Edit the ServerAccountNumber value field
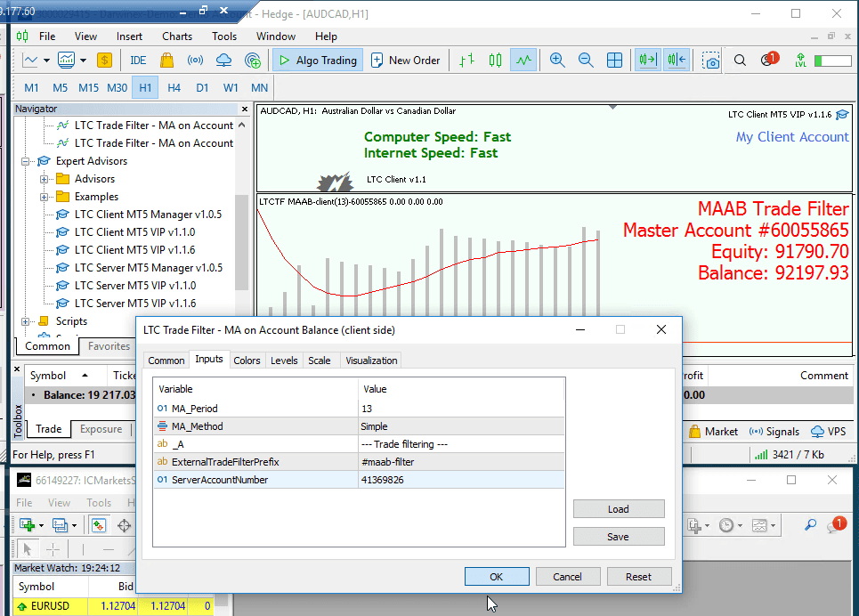Screen dimensions: 859x616 tap(461, 480)
